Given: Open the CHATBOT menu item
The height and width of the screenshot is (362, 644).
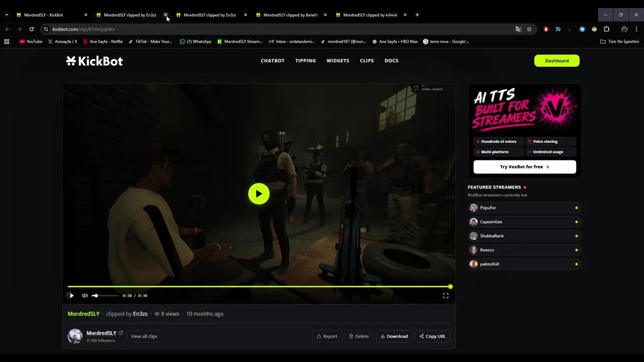Looking at the screenshot, I should pyautogui.click(x=273, y=61).
